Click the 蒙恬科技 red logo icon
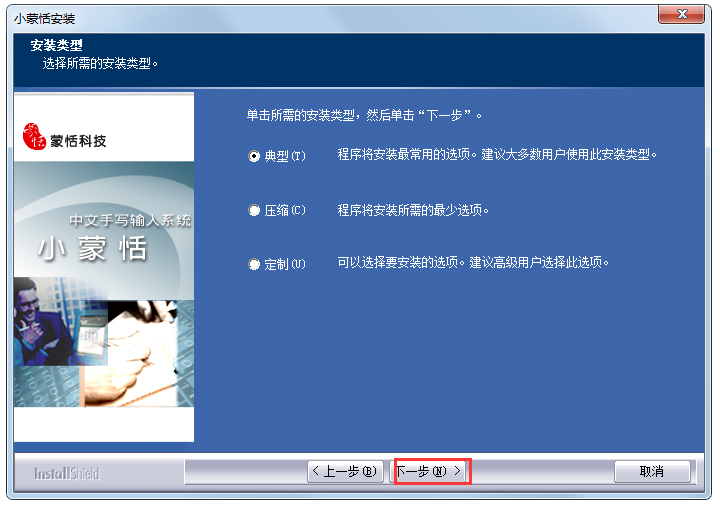This screenshot has height=505, width=720. click(34, 136)
